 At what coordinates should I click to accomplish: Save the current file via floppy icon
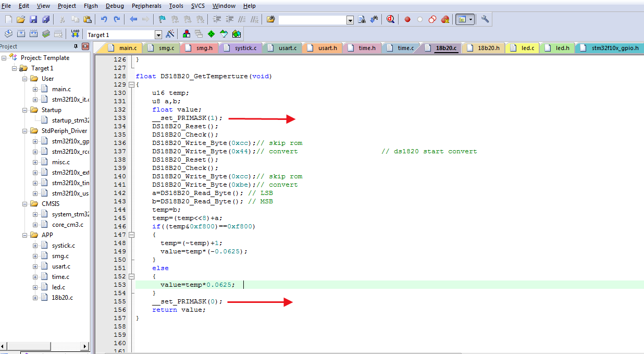(33, 19)
